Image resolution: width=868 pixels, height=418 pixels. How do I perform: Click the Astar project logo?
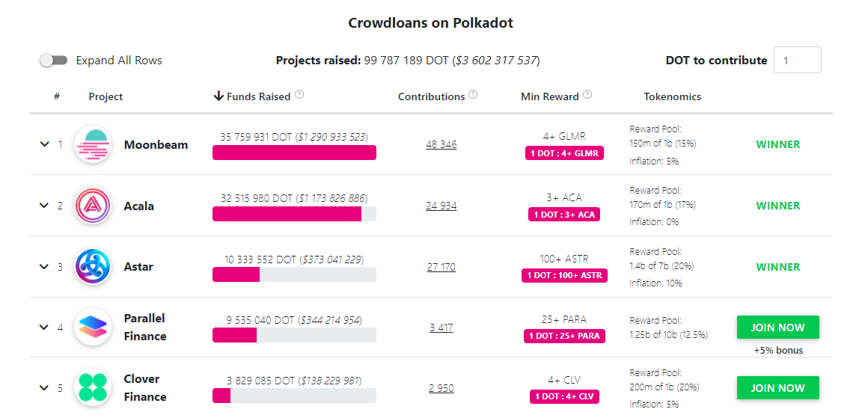[93, 267]
